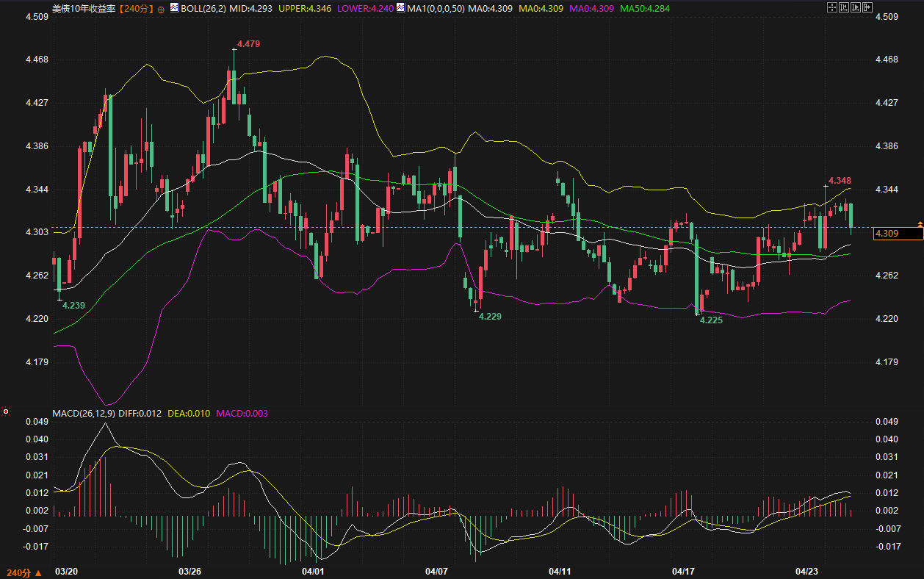Click the rightmost jump-to-latest toolbar icon

tap(867, 7)
